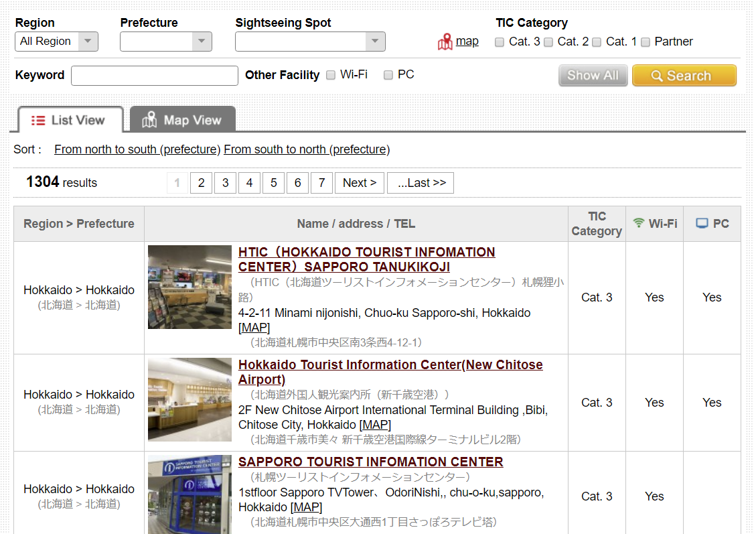This screenshot has height=534, width=756.
Task: Open Hokkaido Tourist Information Center New Chitose link
Action: pyautogui.click(x=390, y=372)
